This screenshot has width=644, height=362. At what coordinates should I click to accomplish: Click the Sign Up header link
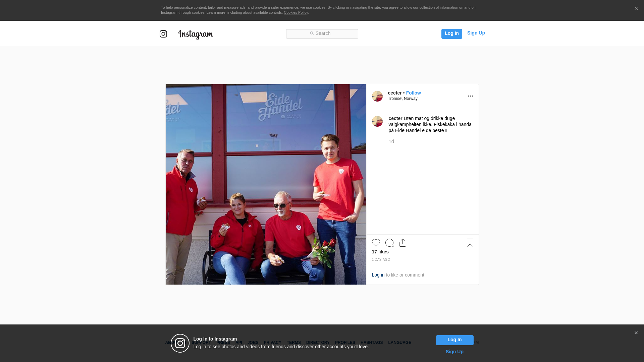(476, 33)
